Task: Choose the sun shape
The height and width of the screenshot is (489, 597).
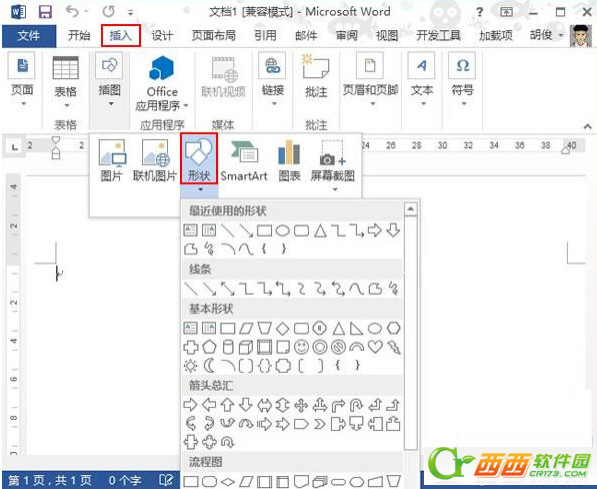Action: pos(190,366)
